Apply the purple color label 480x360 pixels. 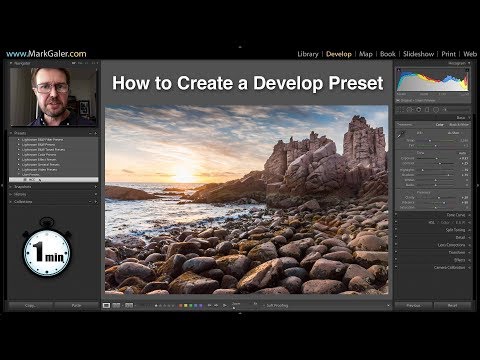pos(201,305)
